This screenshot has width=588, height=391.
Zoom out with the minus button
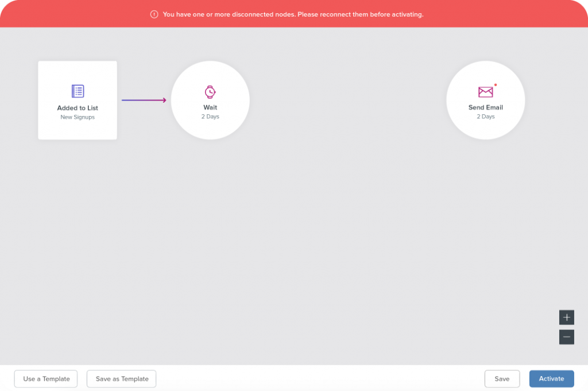point(566,337)
